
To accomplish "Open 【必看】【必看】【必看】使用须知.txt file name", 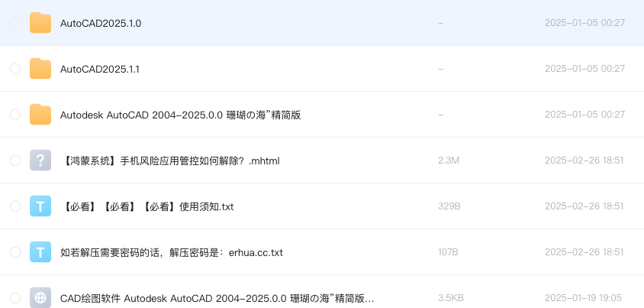I will point(147,207).
